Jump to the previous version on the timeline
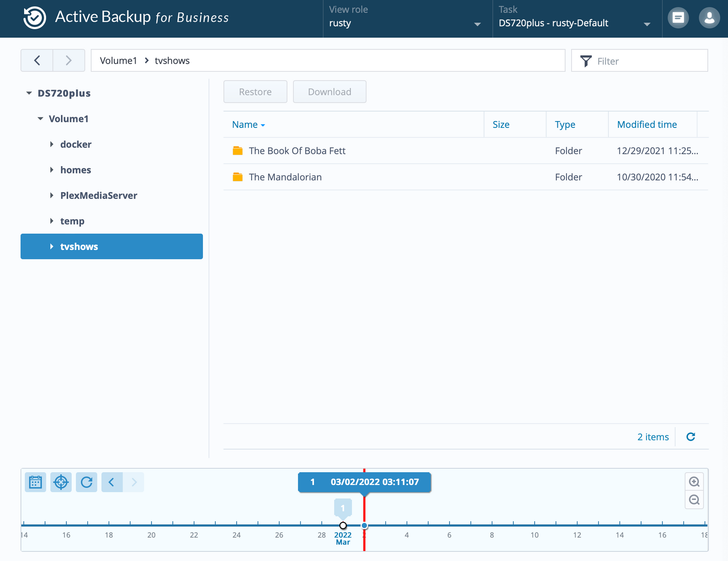Image resolution: width=728 pixels, height=561 pixels. click(112, 482)
